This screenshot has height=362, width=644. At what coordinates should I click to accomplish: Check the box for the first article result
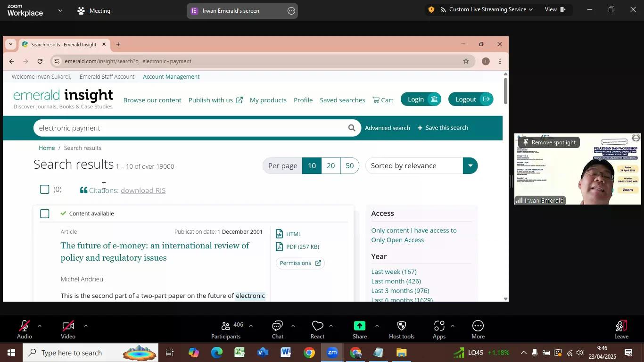45,214
